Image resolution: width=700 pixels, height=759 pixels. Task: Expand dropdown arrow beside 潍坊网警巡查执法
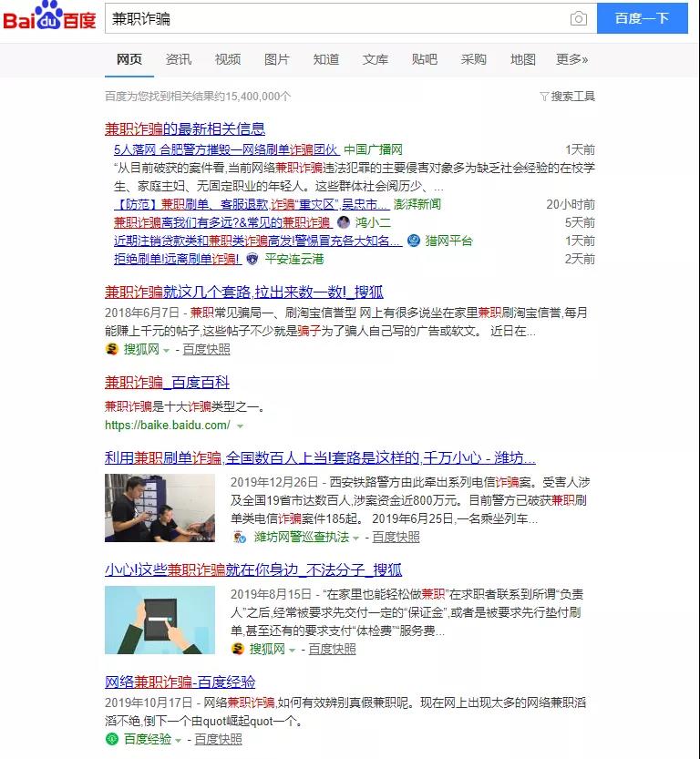(x=355, y=538)
